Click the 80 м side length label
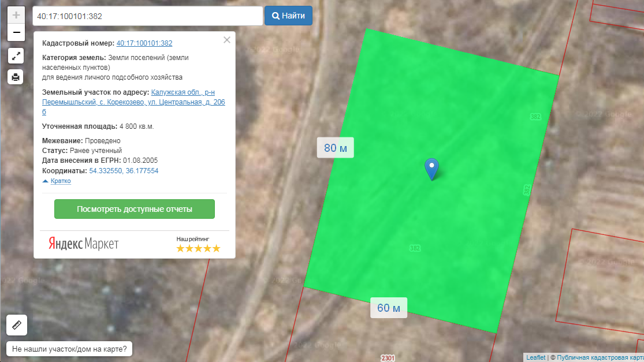This screenshot has height=362, width=644. (335, 148)
